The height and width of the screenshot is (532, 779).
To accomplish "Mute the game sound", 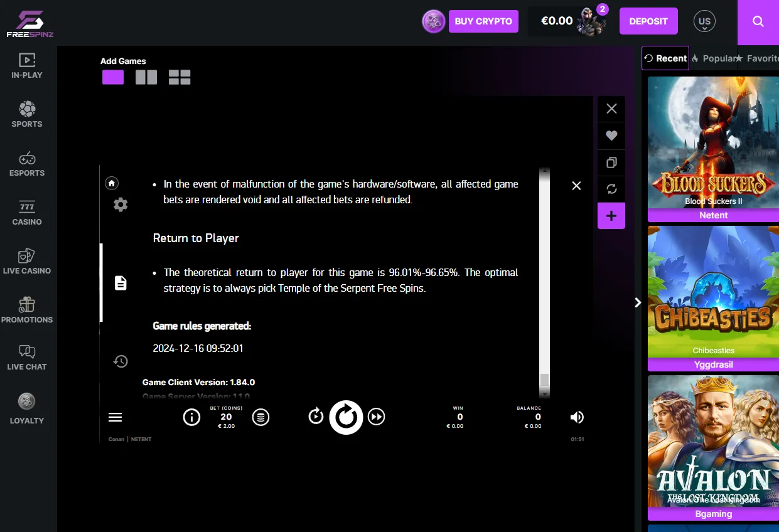I will coord(577,417).
